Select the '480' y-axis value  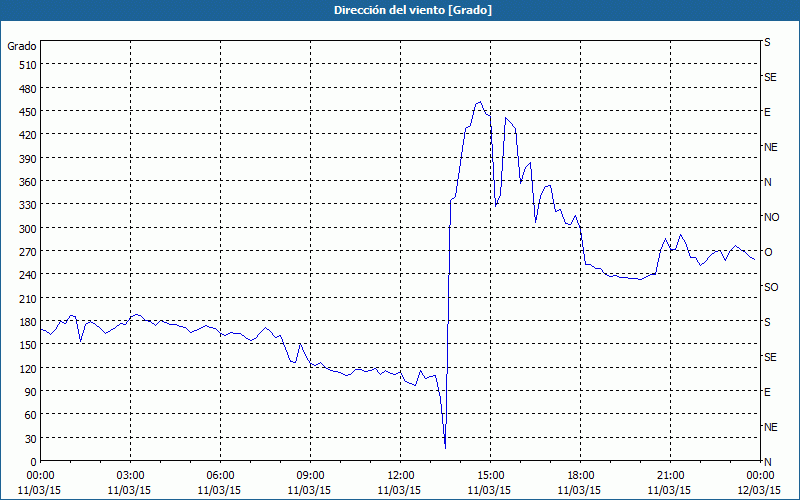pyautogui.click(x=28, y=89)
